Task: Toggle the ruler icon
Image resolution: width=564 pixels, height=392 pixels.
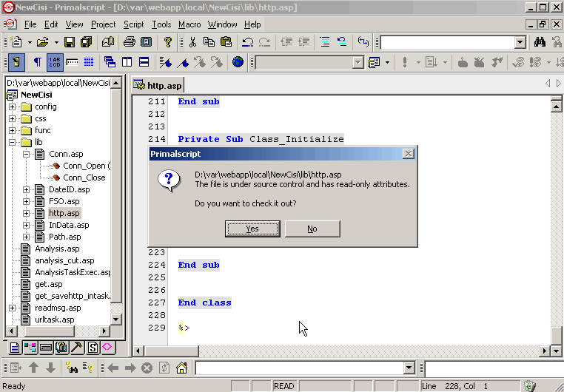Action: (x=73, y=62)
